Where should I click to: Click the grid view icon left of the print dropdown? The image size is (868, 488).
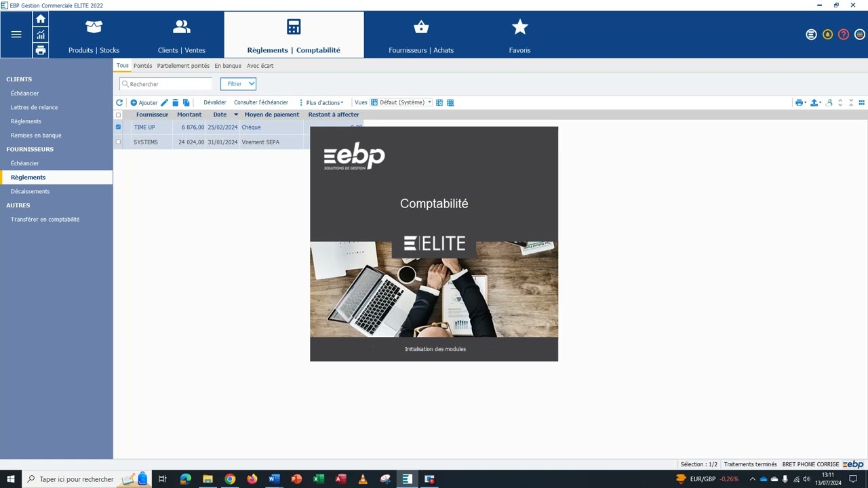pos(450,103)
